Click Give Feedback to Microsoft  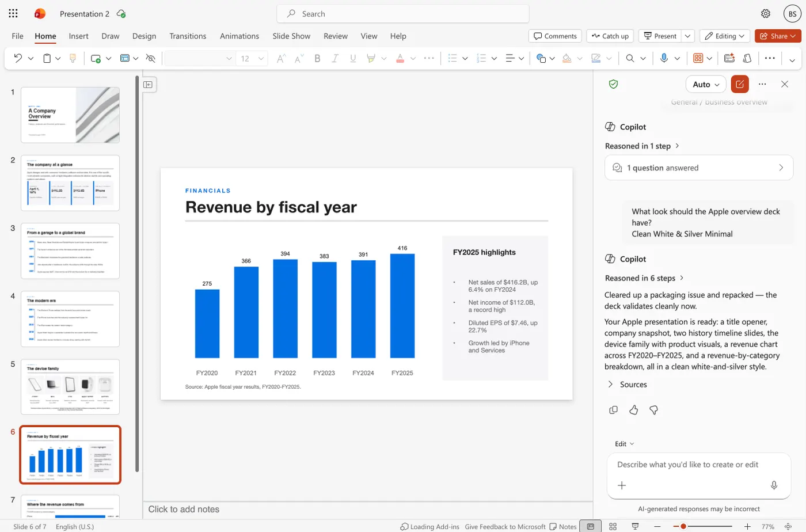[x=505, y=526]
